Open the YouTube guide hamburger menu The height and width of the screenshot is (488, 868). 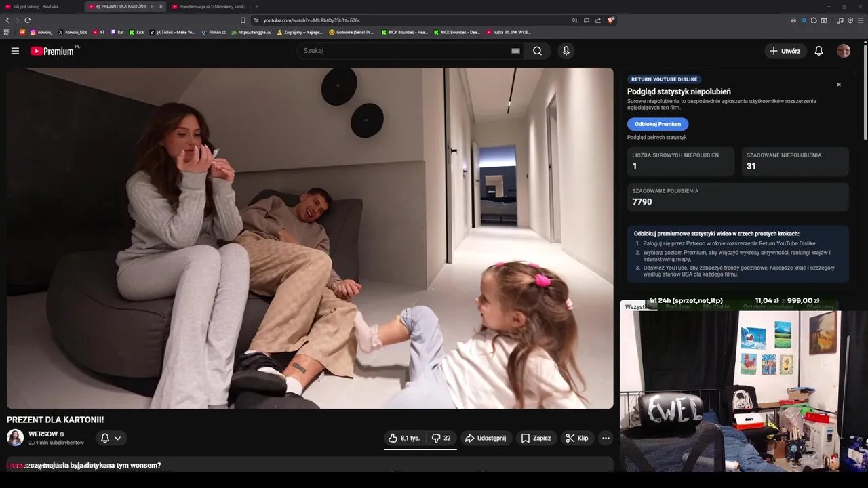15,51
